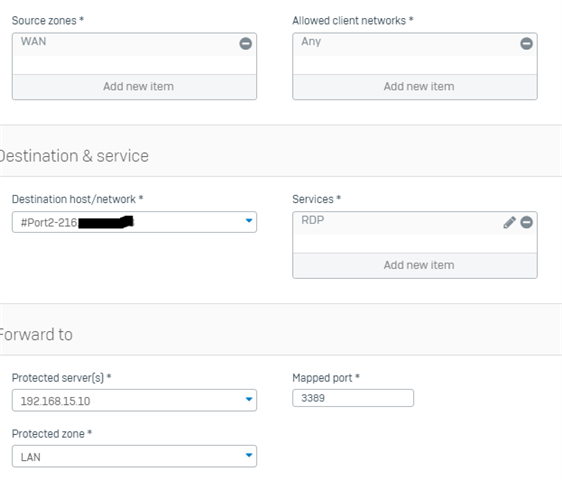Click the Destination & service section header

pyautogui.click(x=74, y=156)
